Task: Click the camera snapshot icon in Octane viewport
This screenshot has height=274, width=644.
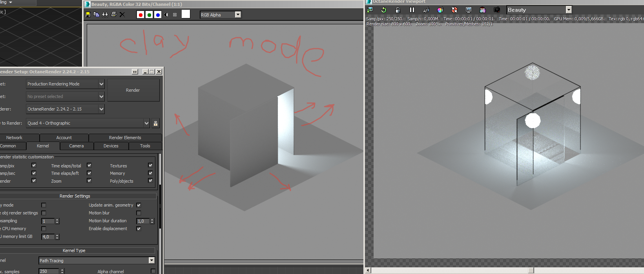Action: coord(497,10)
